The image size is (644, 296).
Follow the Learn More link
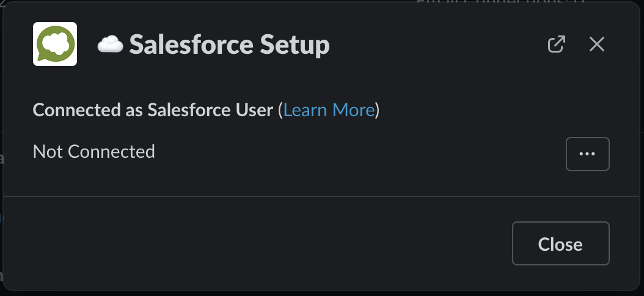(329, 109)
